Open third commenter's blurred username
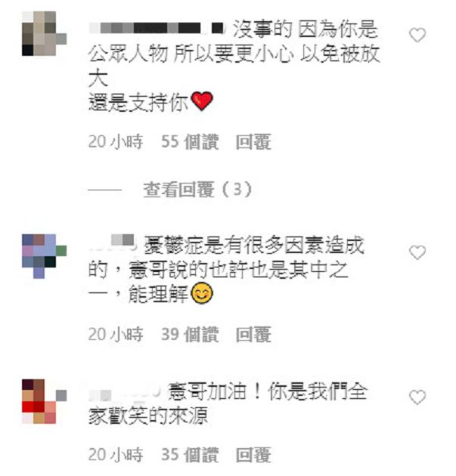 125,392
